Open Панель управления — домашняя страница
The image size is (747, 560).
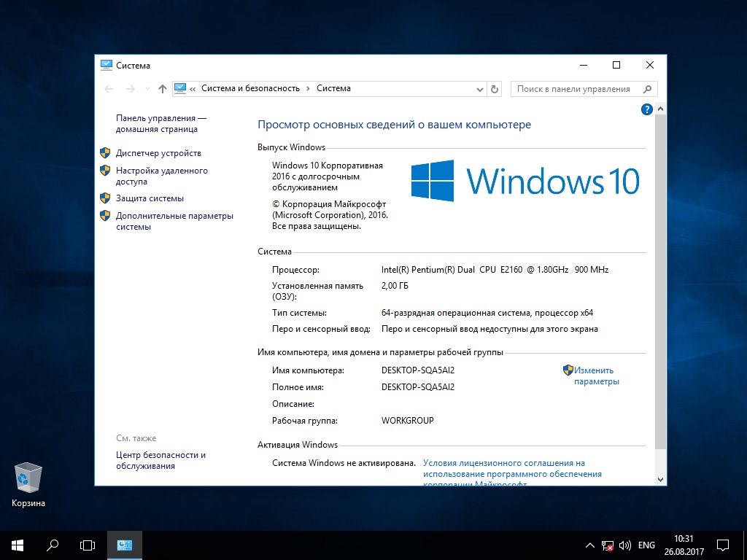[161, 123]
